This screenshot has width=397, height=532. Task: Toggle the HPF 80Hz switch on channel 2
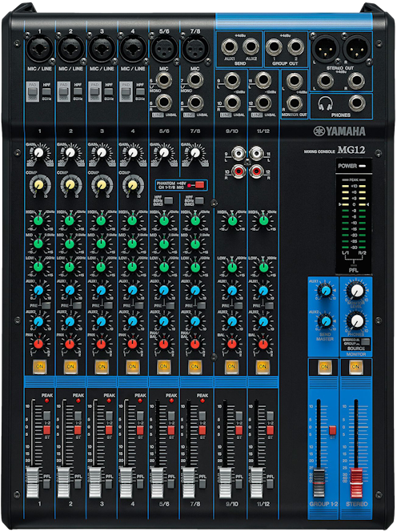[x=78, y=91]
